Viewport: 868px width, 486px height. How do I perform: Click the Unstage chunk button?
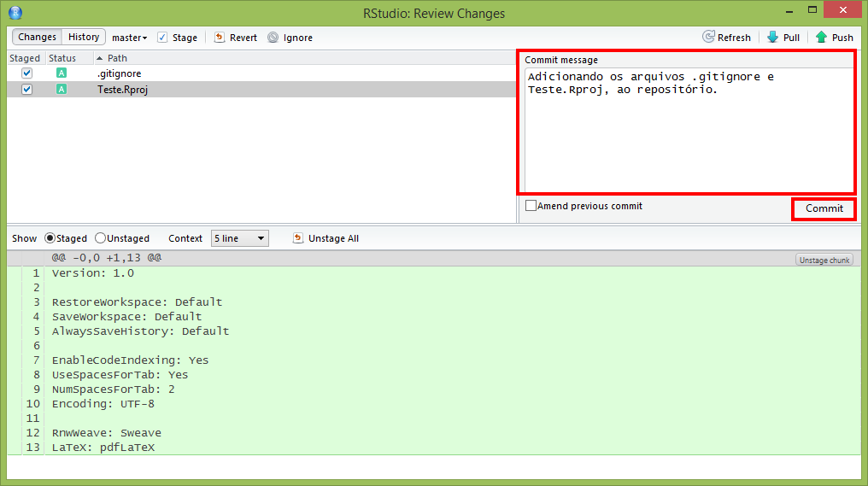824,260
